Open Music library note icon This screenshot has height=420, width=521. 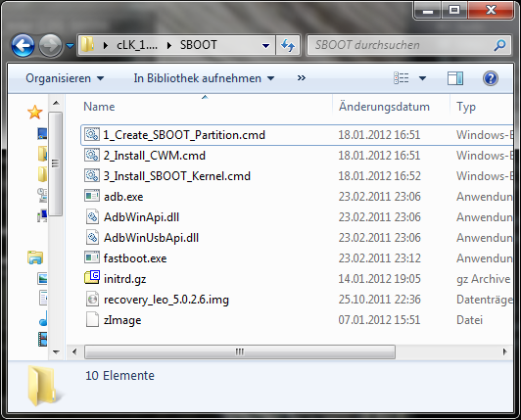[x=43, y=319]
